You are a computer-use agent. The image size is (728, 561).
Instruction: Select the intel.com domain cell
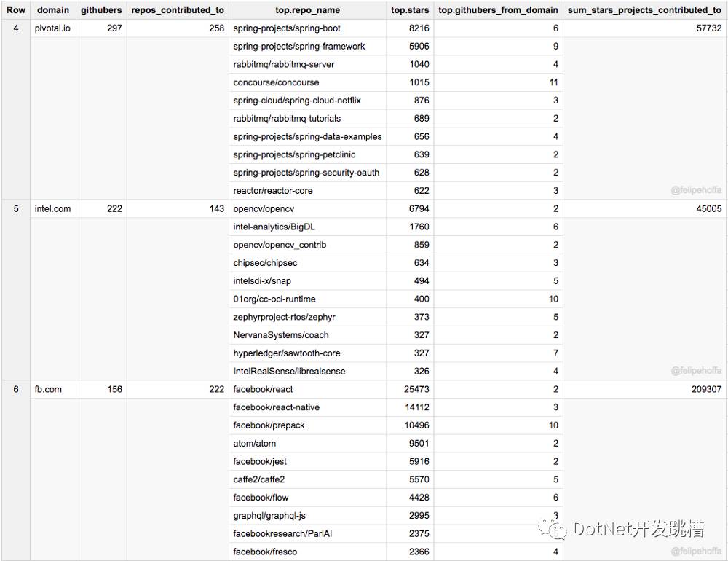point(52,208)
